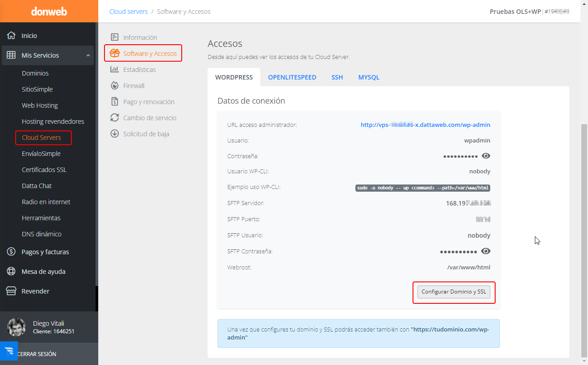Collapse the Mis Servicios menu chevron
The image size is (588, 365).
(x=88, y=55)
